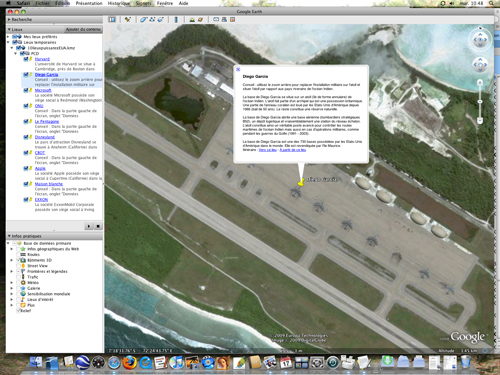
Task: Expand the Recherche panel
Action: point(9,20)
